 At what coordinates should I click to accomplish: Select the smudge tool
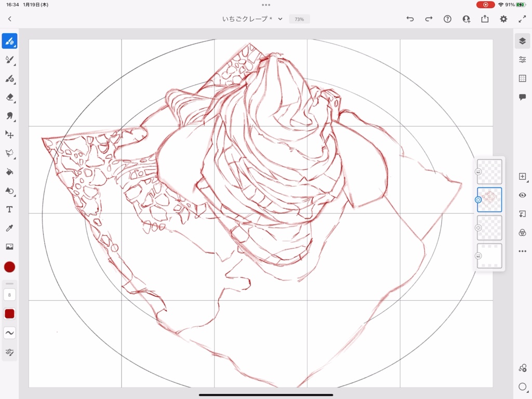click(9, 116)
